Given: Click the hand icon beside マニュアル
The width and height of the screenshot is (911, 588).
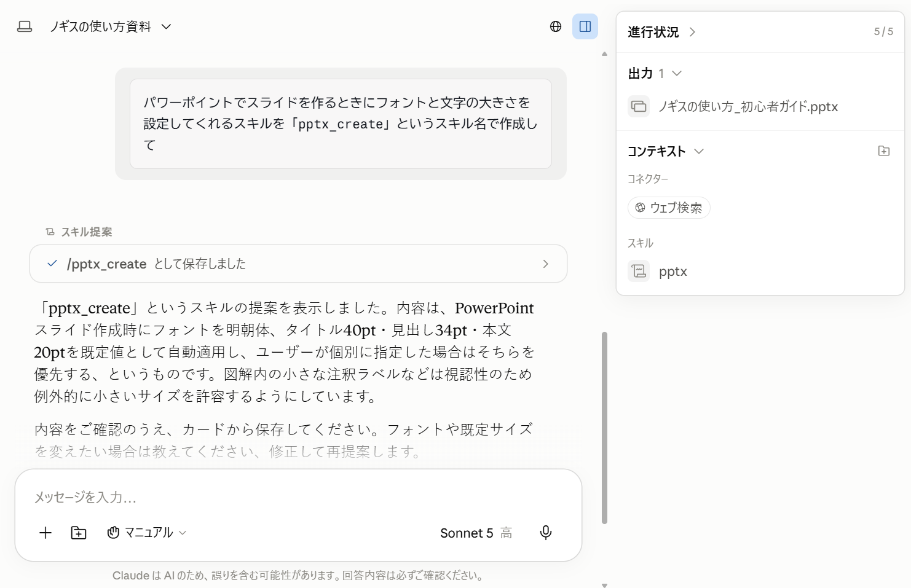Looking at the screenshot, I should (113, 533).
